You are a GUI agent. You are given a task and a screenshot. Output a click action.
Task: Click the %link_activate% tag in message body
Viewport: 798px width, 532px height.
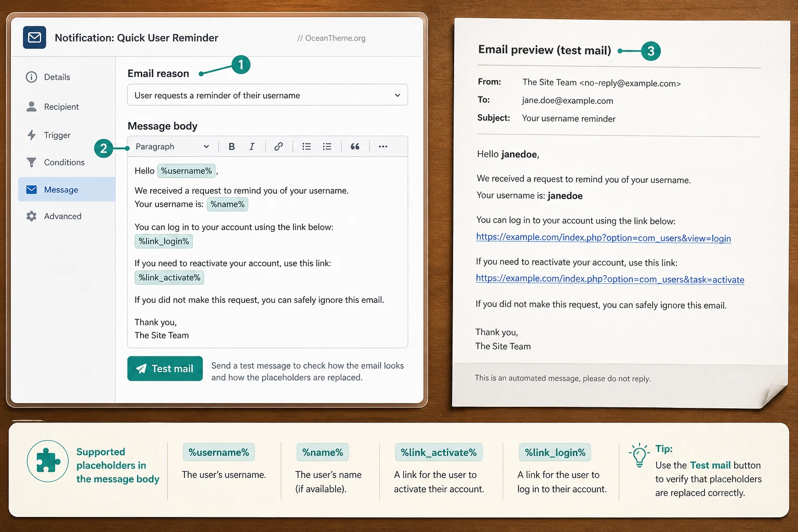(169, 277)
